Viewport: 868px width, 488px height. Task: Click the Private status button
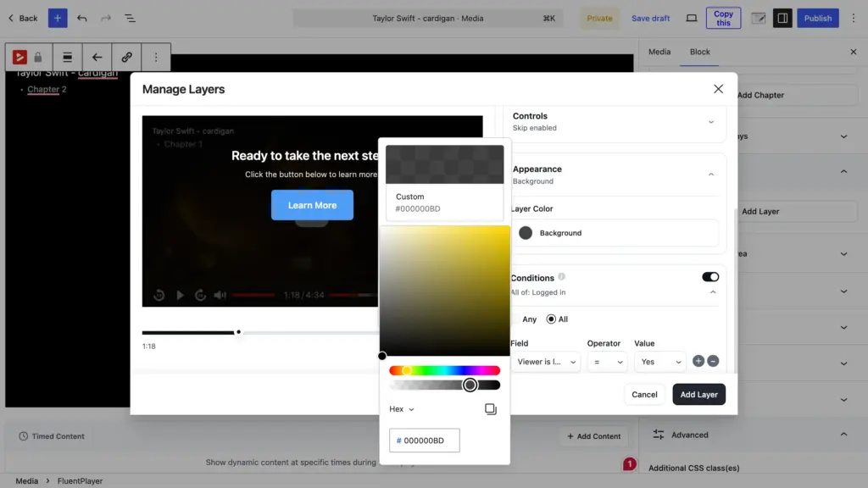(599, 19)
